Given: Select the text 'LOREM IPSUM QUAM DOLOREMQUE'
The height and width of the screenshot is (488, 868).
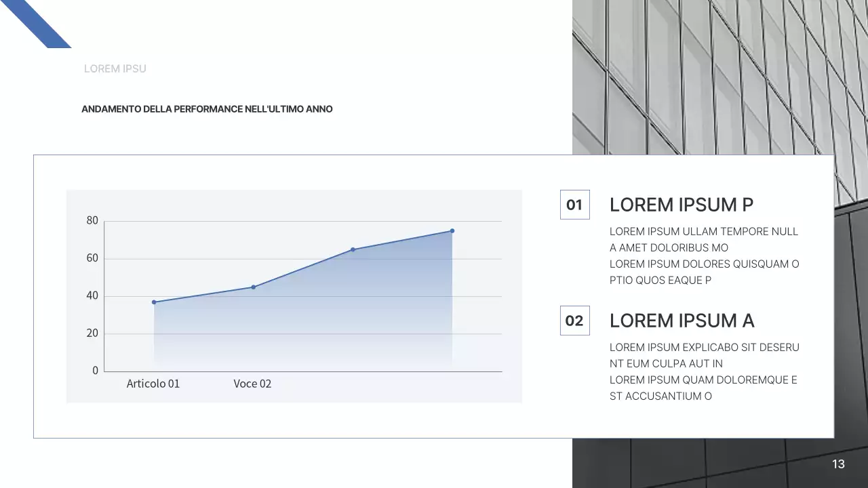Looking at the screenshot, I should click(703, 380).
